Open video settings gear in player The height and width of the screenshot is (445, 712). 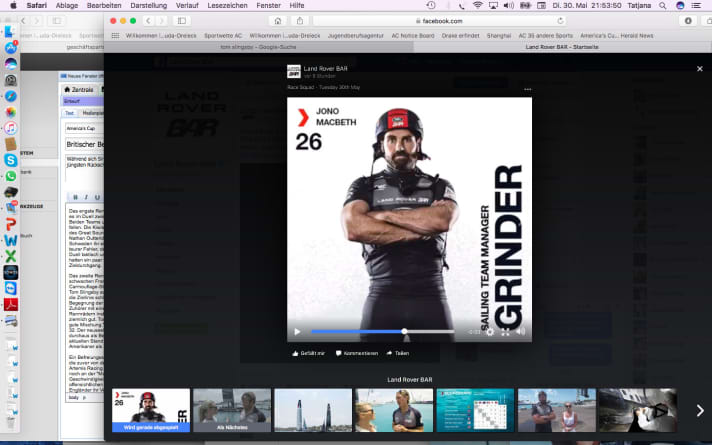pyautogui.click(x=490, y=332)
